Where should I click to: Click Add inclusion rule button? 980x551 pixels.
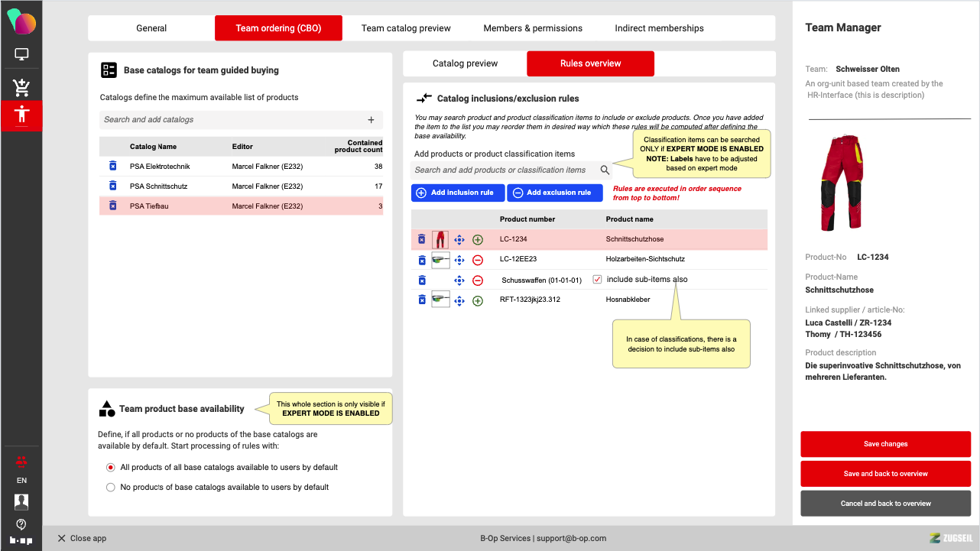click(x=457, y=193)
